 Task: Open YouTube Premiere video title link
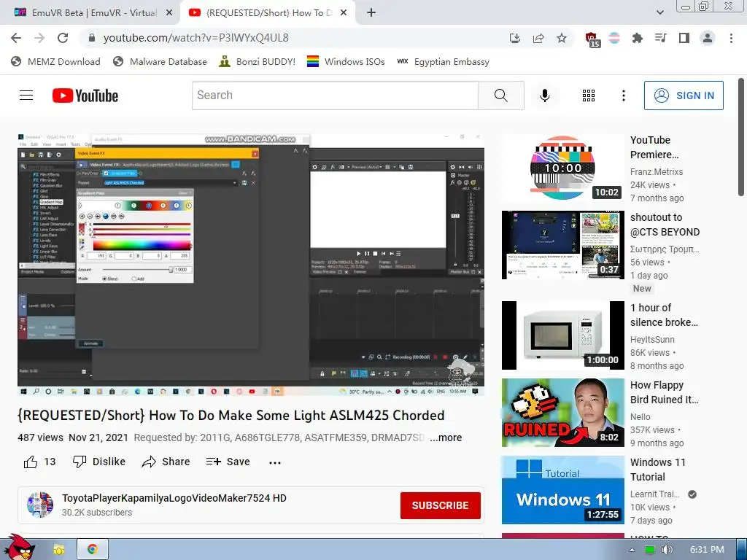coord(654,147)
